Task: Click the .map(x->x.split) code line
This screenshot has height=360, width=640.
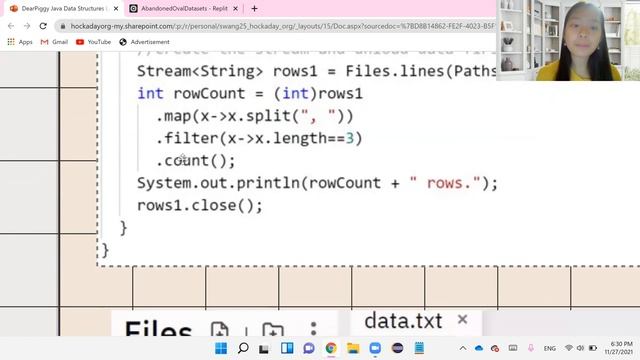Action: [254, 116]
